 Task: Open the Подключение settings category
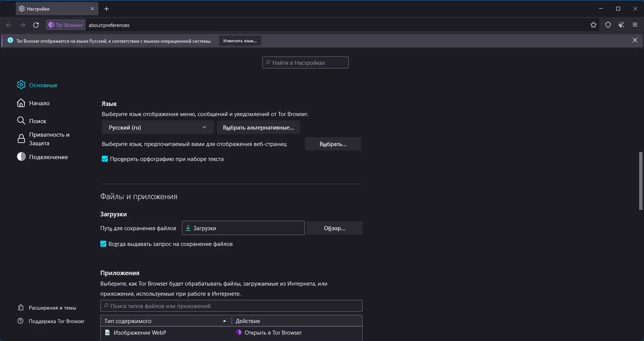tap(43, 157)
